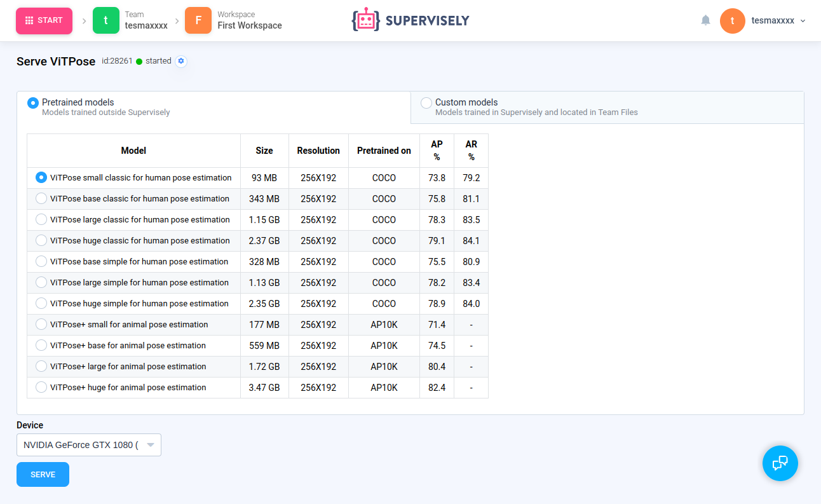Click the orange user avatar
Screen dimensions: 821x504
pyautogui.click(x=733, y=20)
